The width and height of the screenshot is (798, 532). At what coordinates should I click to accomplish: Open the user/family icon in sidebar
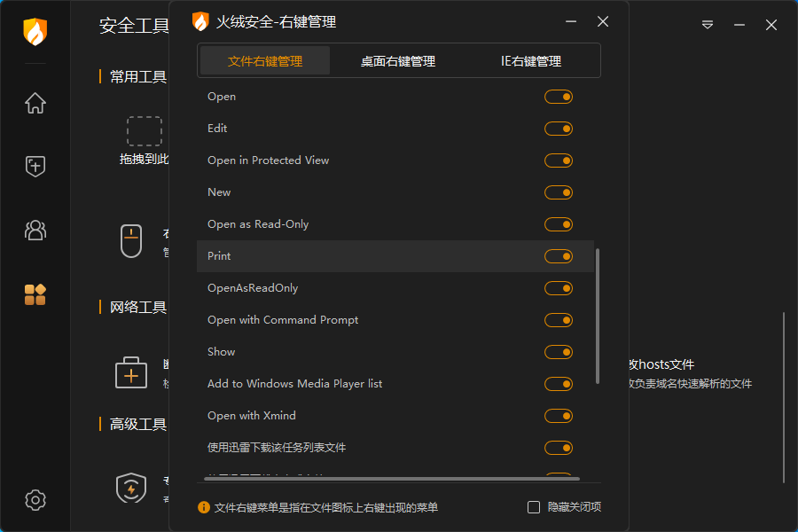click(x=35, y=231)
